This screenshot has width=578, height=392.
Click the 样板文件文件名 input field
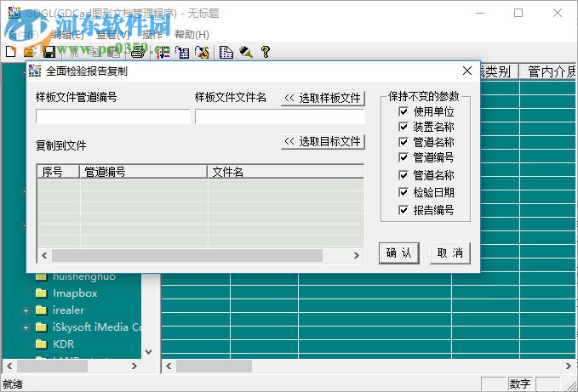(x=280, y=116)
